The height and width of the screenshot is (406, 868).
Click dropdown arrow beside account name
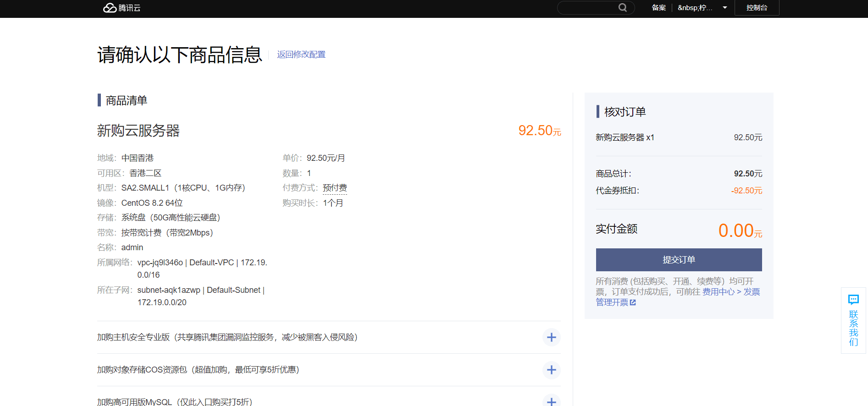[x=725, y=8]
